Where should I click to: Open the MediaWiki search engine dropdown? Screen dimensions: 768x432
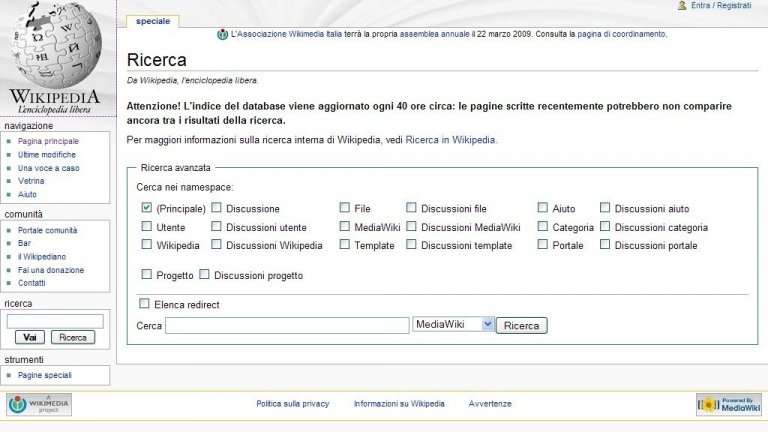click(453, 324)
